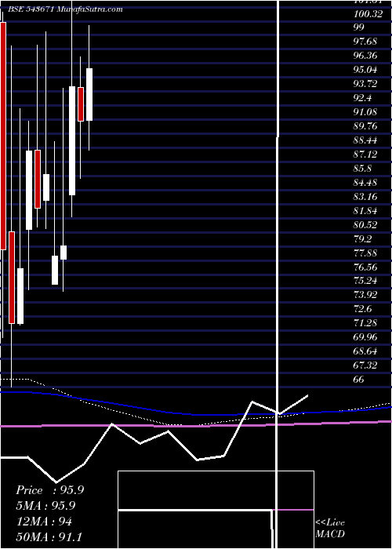Click the Price : 95.9 readout

49,490
